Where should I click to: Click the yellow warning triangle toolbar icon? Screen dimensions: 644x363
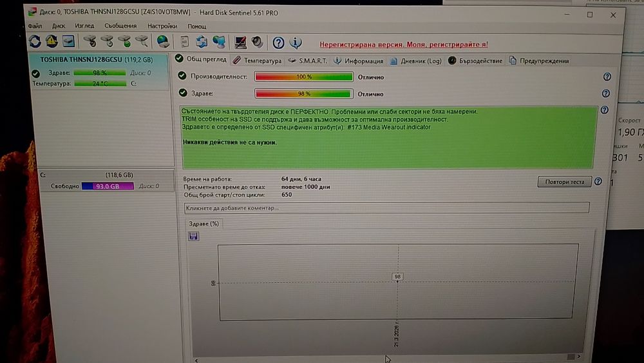point(52,41)
